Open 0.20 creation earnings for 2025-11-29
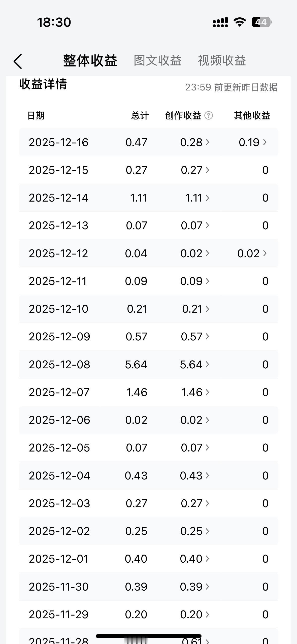Screen dimensions: 297x644 pyautogui.click(x=195, y=614)
